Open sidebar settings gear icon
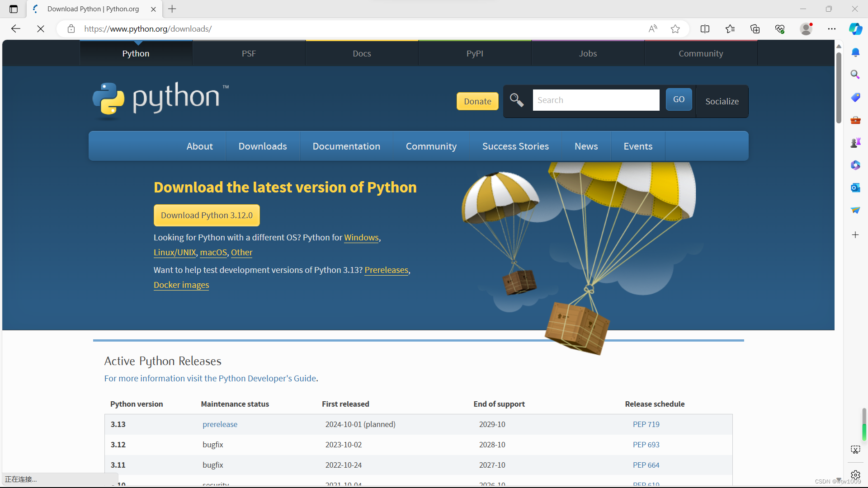Viewport: 868px width, 488px height. (x=855, y=475)
